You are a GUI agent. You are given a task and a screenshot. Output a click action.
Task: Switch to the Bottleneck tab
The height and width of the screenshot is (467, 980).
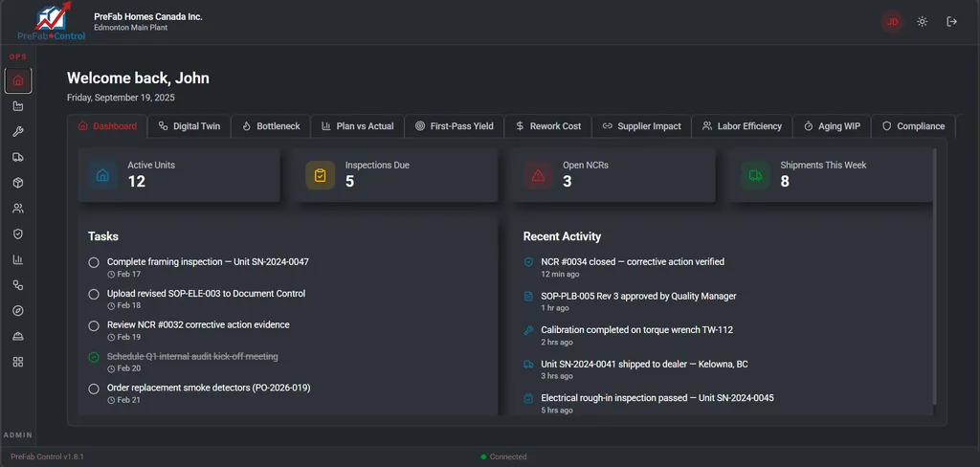click(x=271, y=126)
